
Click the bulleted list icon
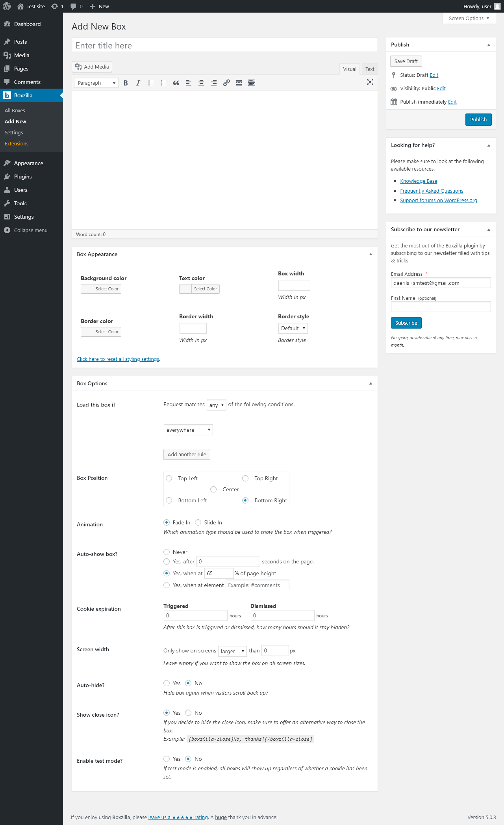(x=151, y=83)
